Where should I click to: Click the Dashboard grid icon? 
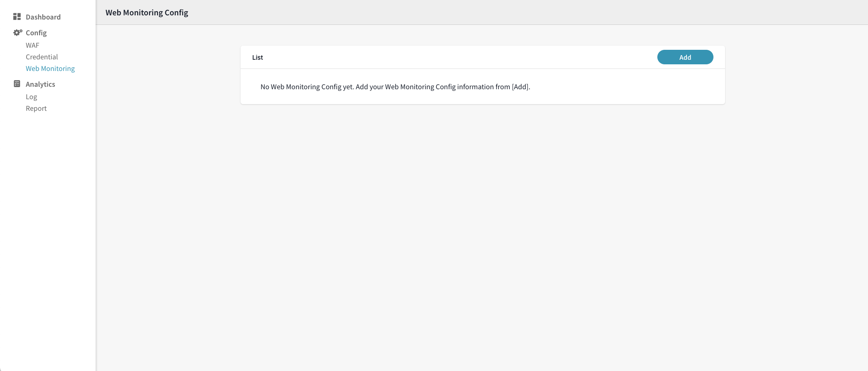17,17
